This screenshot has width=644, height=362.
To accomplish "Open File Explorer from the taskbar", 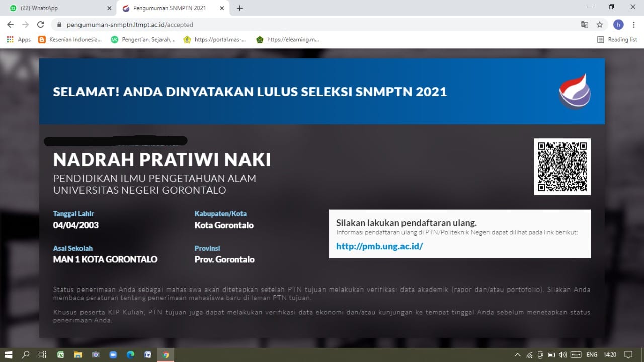I will 78,355.
